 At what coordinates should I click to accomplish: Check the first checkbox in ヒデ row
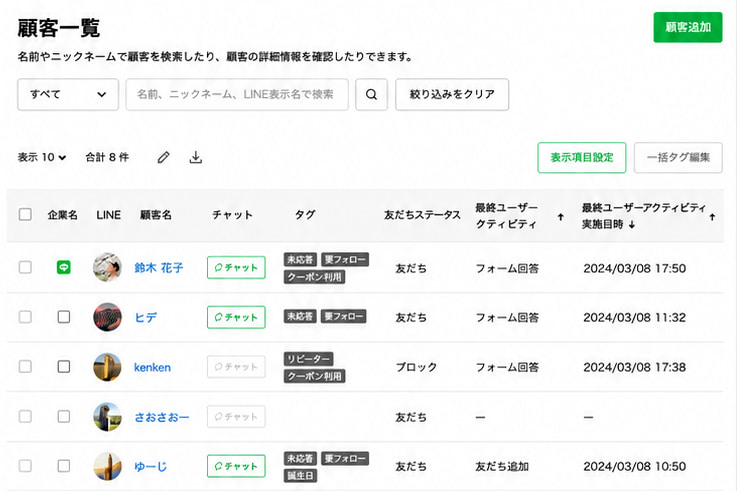click(25, 317)
